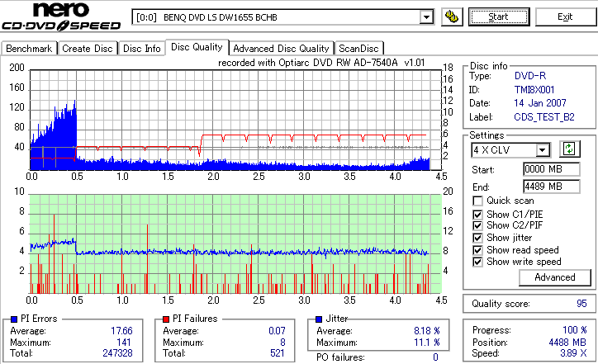Click PI Errors maximum value 141
Screen dimensions: 598x364
124,343
